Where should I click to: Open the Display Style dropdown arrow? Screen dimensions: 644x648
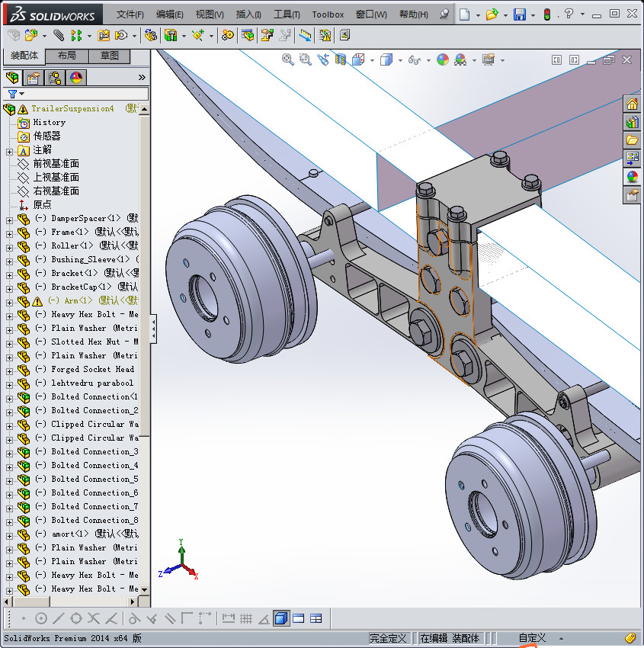pyautogui.click(x=400, y=60)
